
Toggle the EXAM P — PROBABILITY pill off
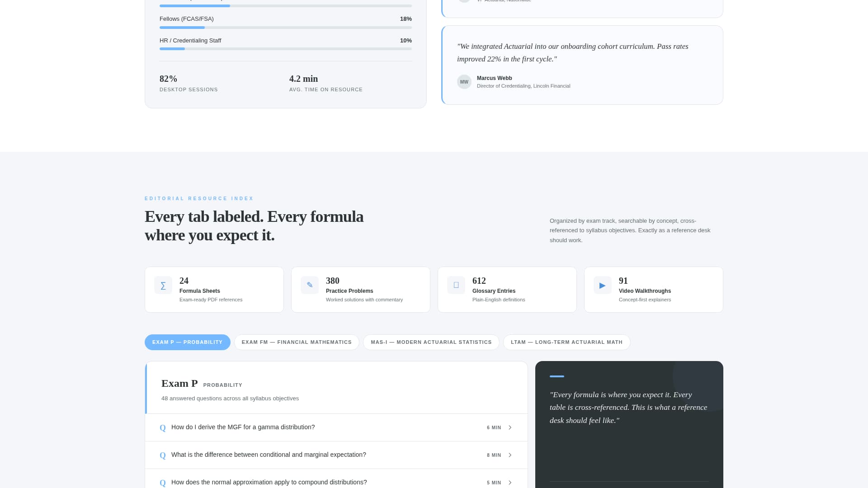tap(187, 342)
